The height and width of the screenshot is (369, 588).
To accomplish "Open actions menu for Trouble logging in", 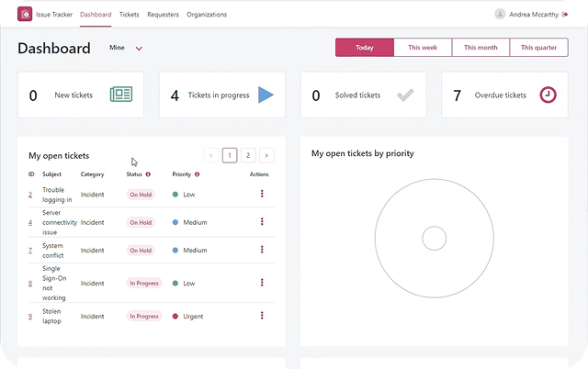I will 262,194.
